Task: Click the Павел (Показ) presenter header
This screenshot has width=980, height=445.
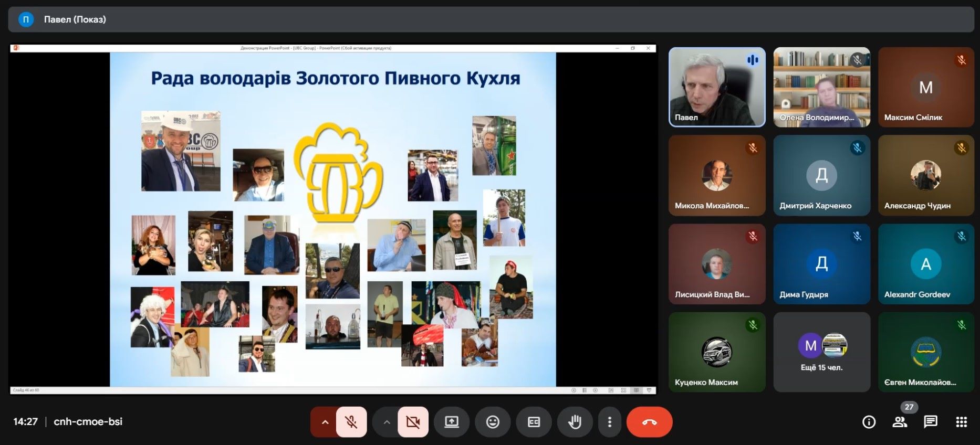Action: click(x=75, y=19)
